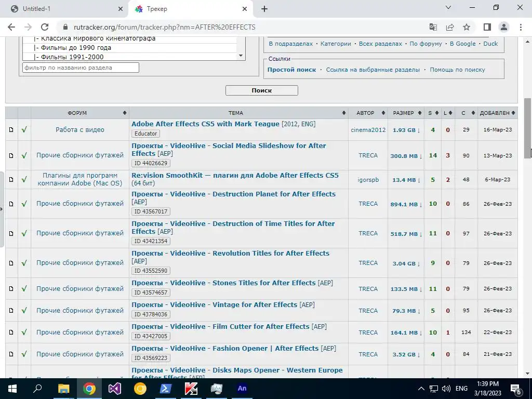Click the page icon of the SmoothKit row

[x=11, y=179]
